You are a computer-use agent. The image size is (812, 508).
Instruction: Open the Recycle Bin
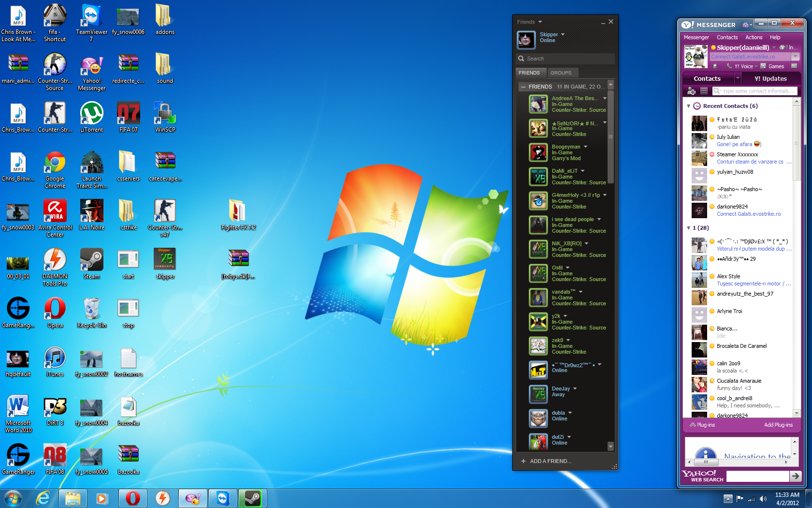(91, 313)
